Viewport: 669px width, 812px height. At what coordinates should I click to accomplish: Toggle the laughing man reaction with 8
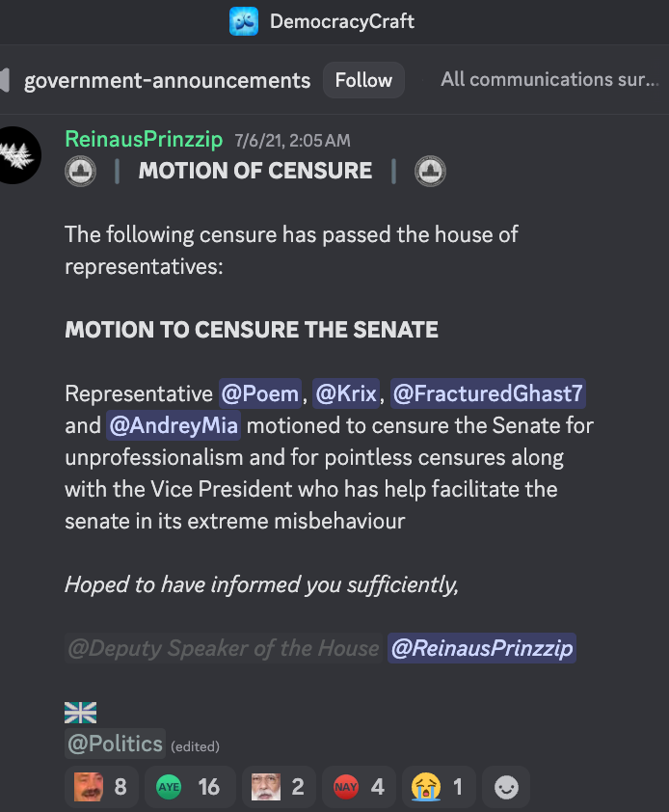click(x=101, y=787)
